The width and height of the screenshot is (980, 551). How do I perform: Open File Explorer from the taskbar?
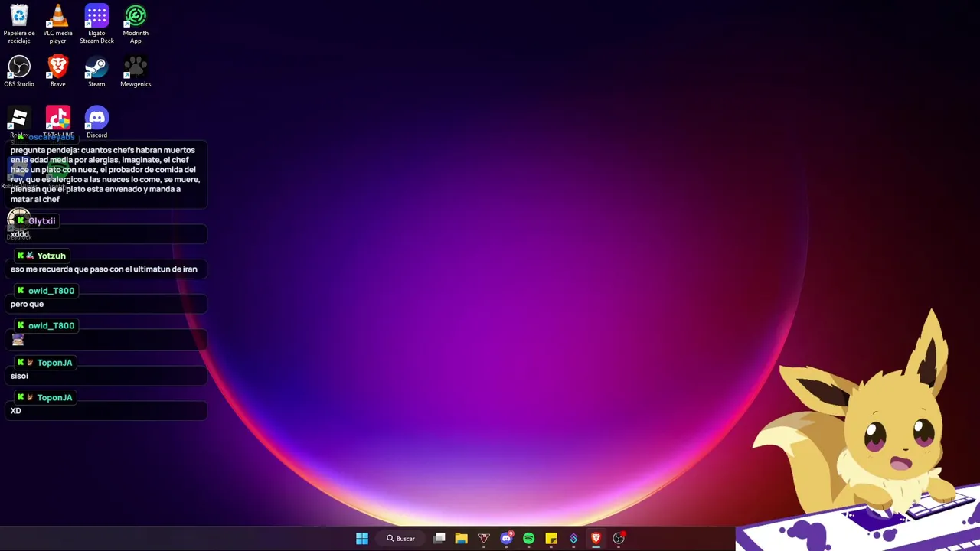click(461, 538)
